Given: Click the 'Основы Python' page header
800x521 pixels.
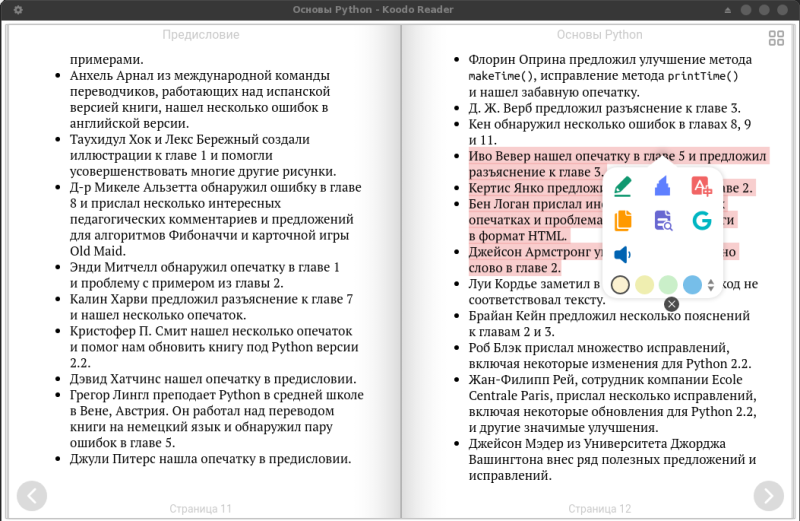Looking at the screenshot, I should pyautogui.click(x=599, y=35).
